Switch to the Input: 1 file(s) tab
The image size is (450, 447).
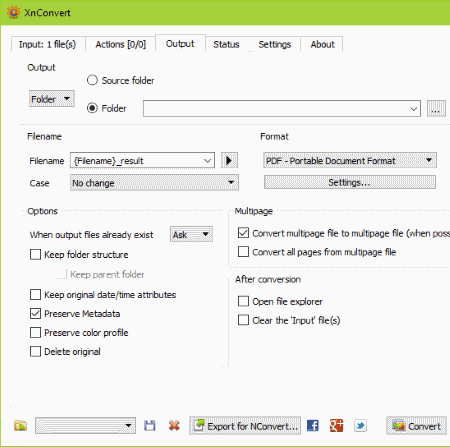coord(47,44)
